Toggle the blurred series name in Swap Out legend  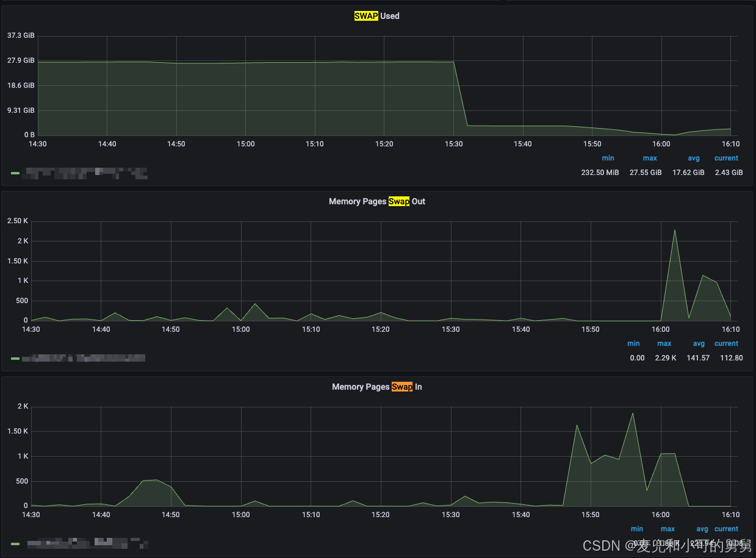tap(84, 358)
